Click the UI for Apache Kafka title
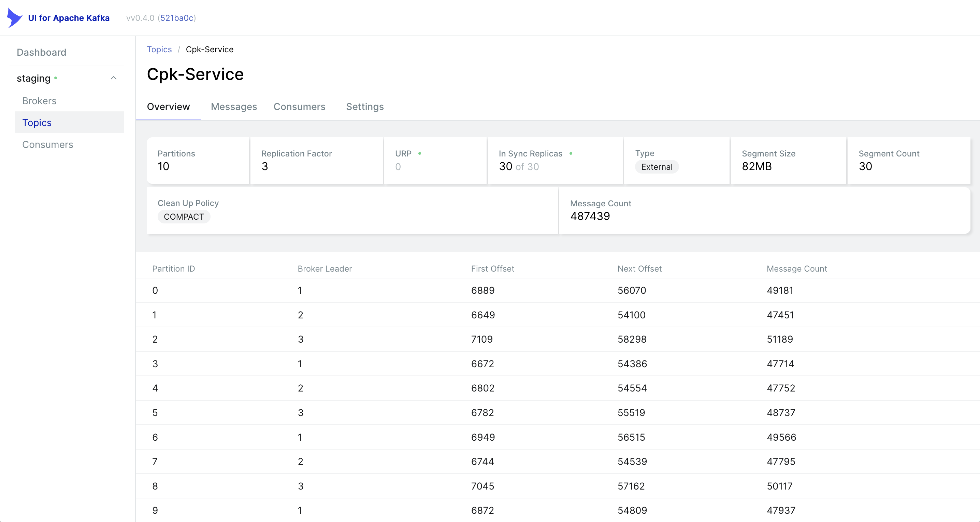The height and width of the screenshot is (522, 980). pyautogui.click(x=69, y=18)
